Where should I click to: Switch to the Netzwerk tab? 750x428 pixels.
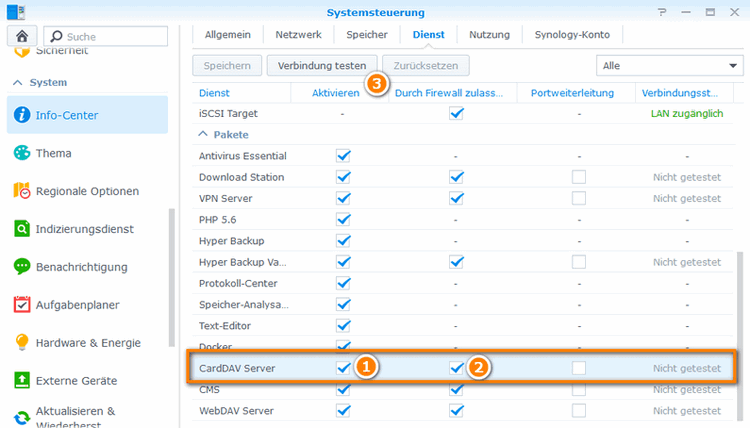click(298, 34)
